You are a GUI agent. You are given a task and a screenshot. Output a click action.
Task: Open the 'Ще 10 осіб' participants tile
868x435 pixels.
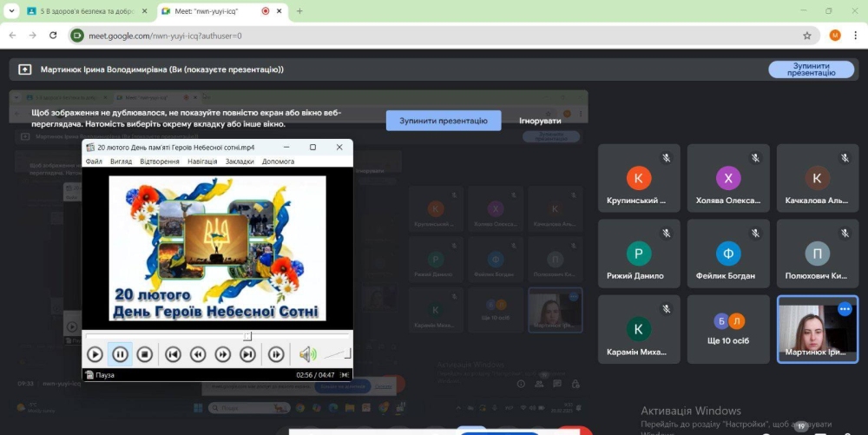[x=727, y=330]
